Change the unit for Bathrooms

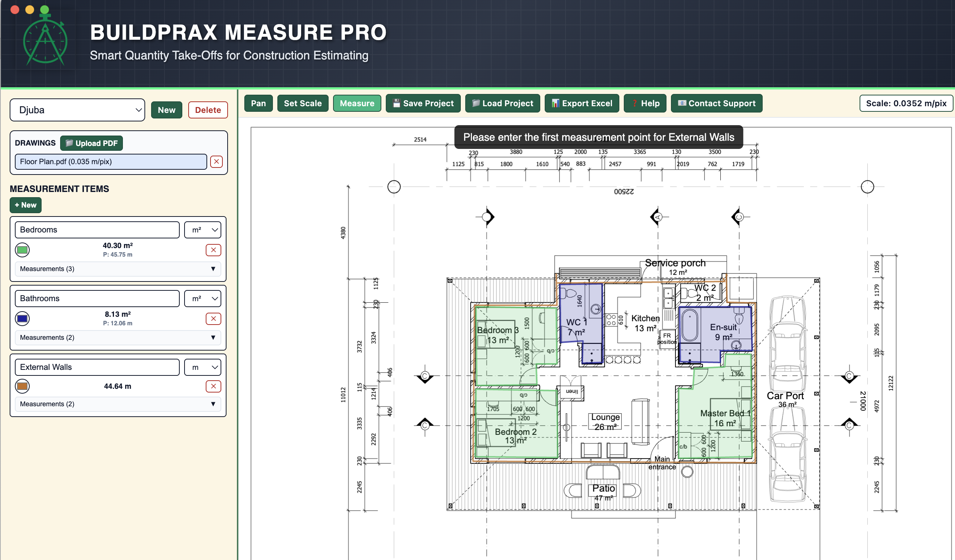click(202, 298)
